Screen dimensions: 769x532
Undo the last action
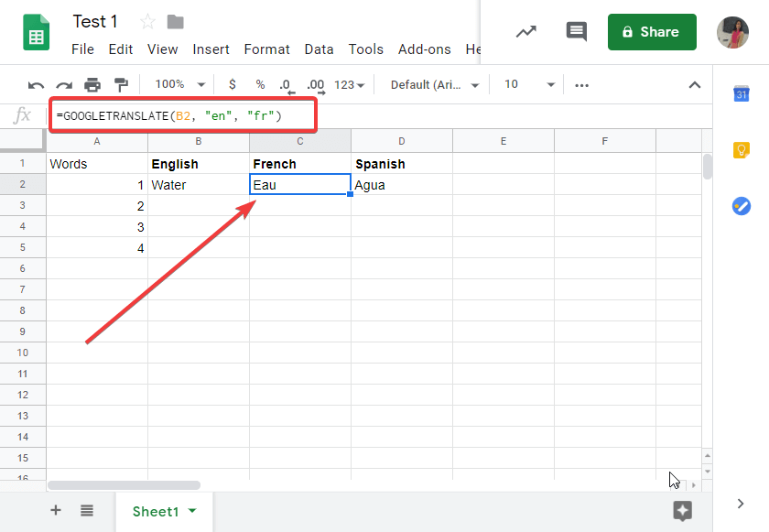(36, 85)
